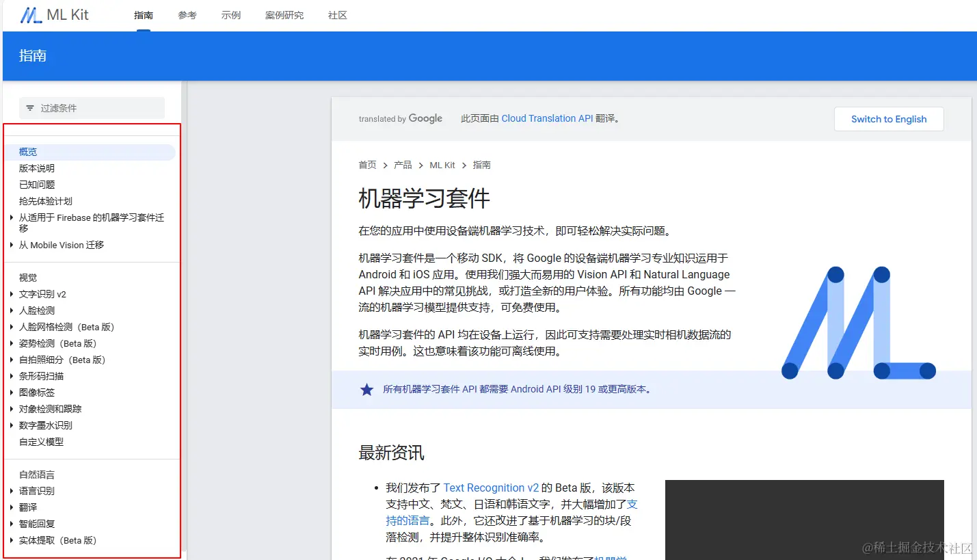Open Text Recognition v2 link
The image size is (977, 560).
tap(491, 488)
